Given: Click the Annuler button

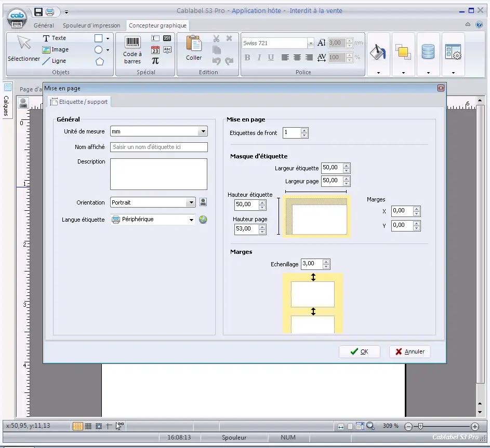Looking at the screenshot, I should (409, 351).
